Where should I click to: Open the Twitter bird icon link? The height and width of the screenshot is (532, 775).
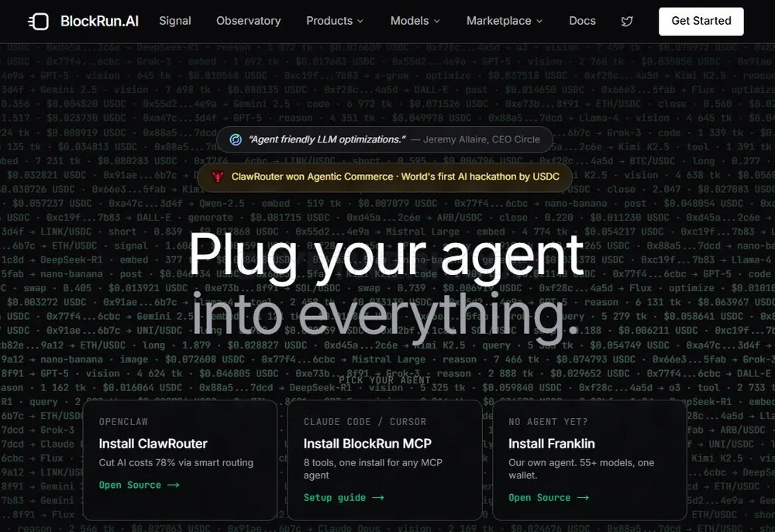click(627, 21)
